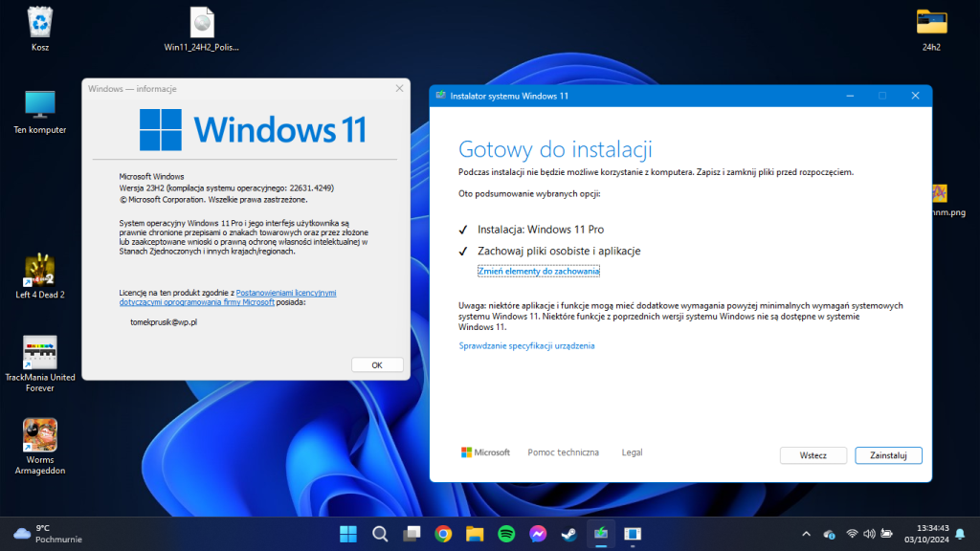The height and width of the screenshot is (551, 980).
Task: Click 'Zmień elementy do zachowania' link
Action: [x=539, y=271]
